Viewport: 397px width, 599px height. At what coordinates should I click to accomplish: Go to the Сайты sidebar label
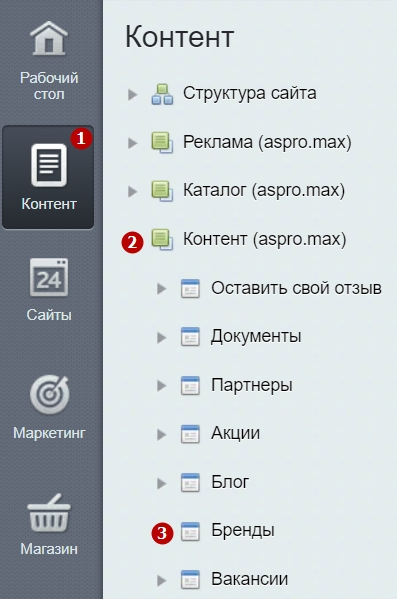point(49,315)
